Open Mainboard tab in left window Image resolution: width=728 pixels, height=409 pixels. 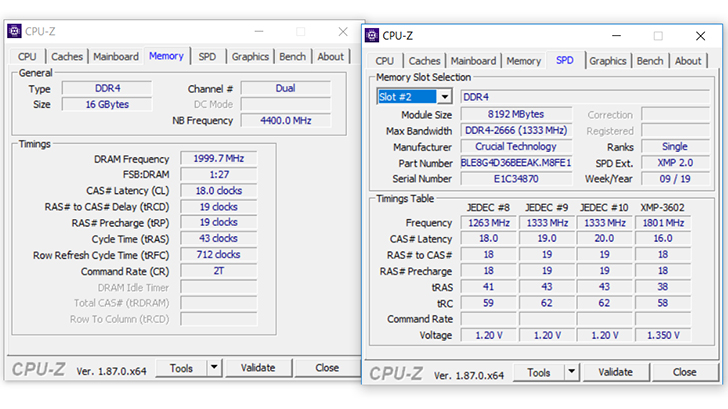(116, 57)
